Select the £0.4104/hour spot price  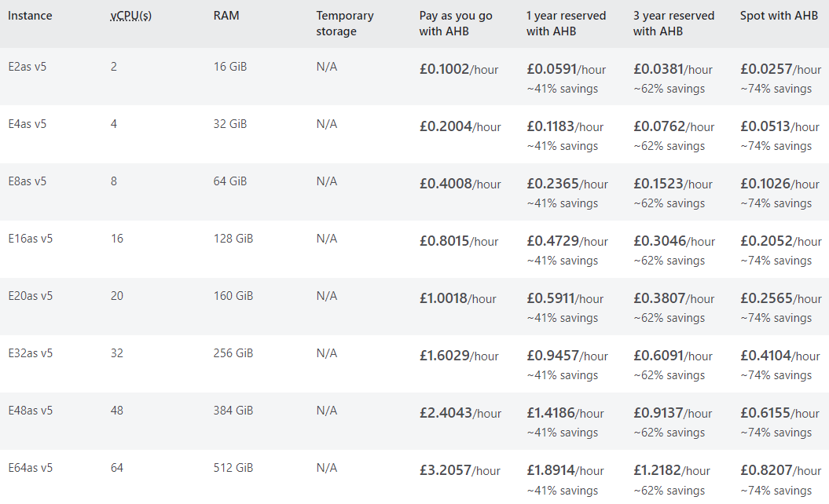click(779, 356)
